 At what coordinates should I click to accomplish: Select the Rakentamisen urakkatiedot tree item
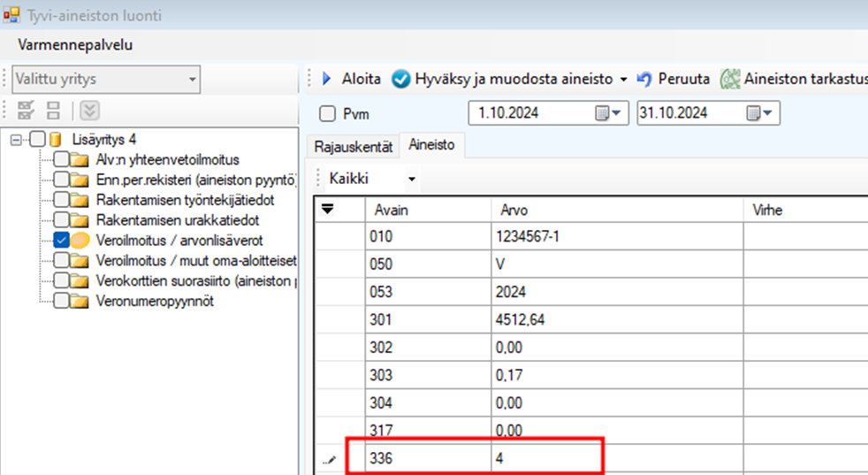178,220
